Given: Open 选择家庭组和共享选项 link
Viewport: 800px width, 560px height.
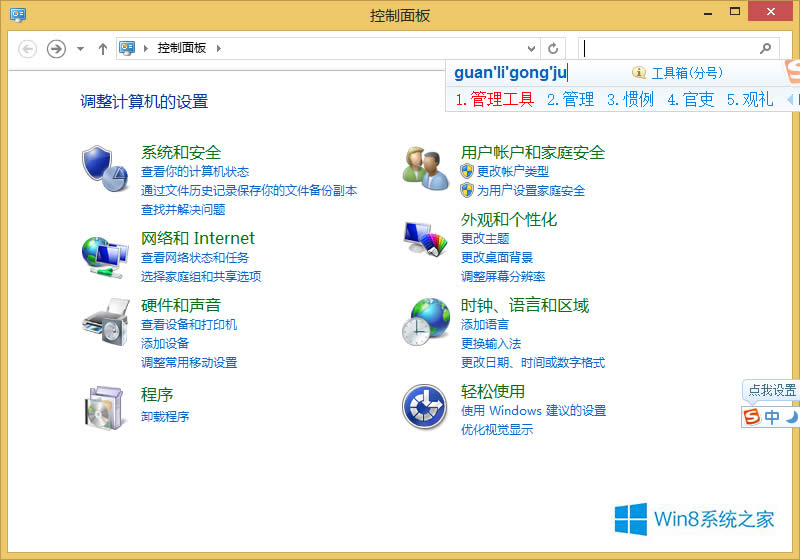Looking at the screenshot, I should tap(201, 276).
